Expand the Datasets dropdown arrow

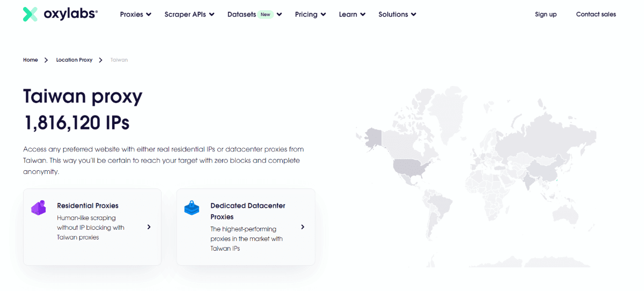[279, 14]
